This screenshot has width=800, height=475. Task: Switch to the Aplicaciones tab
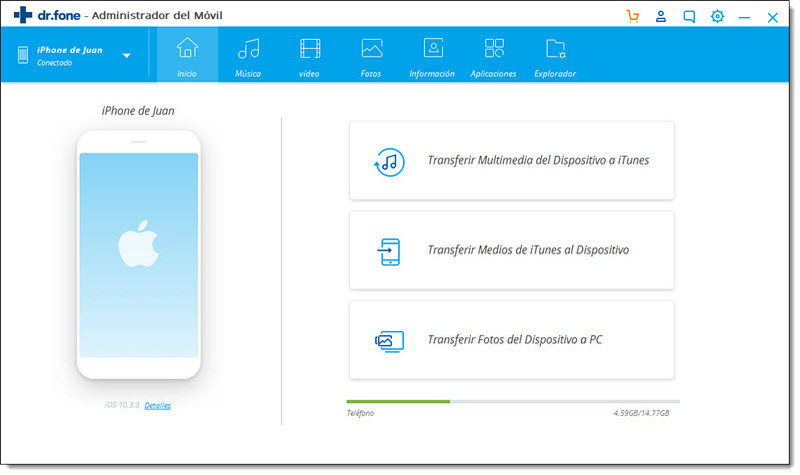point(493,55)
